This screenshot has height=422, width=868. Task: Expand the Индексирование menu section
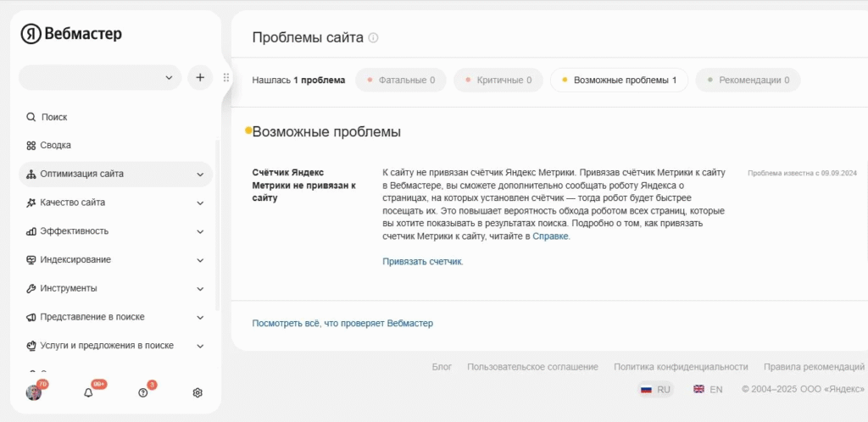pos(115,259)
